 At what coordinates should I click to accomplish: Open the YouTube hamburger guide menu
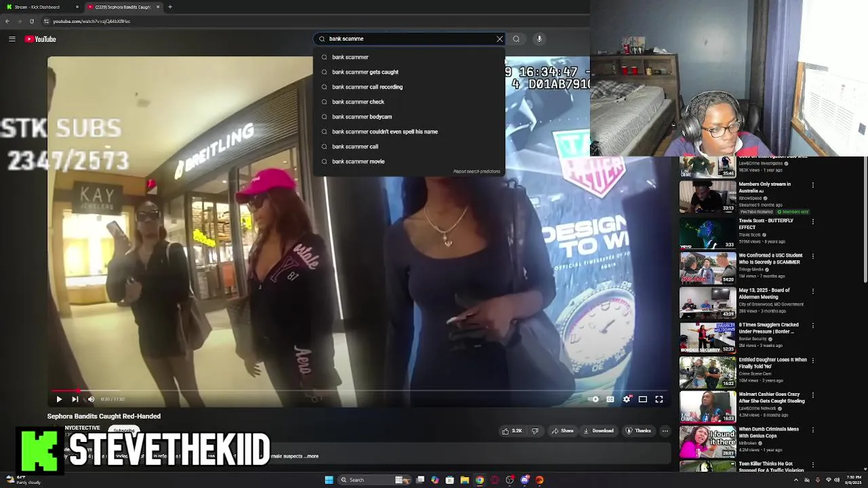click(x=12, y=39)
